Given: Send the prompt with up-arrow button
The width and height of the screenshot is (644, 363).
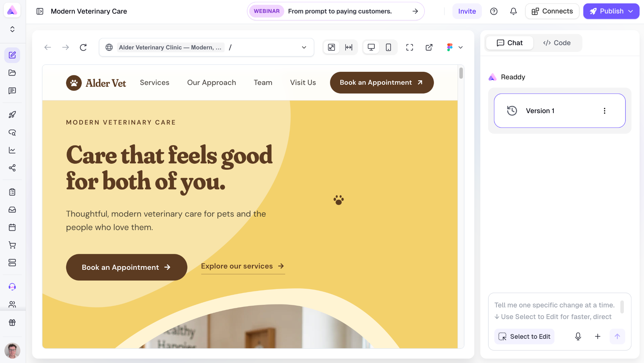Looking at the screenshot, I should [617, 337].
